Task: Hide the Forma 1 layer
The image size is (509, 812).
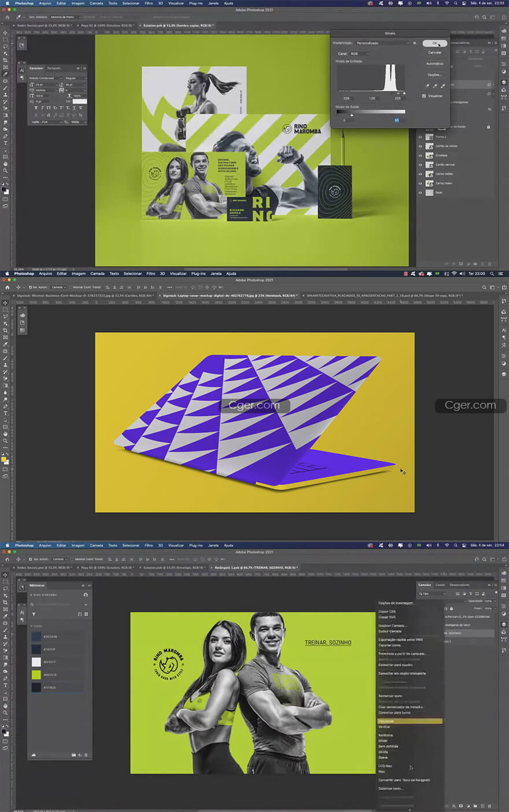Action: pos(421,137)
